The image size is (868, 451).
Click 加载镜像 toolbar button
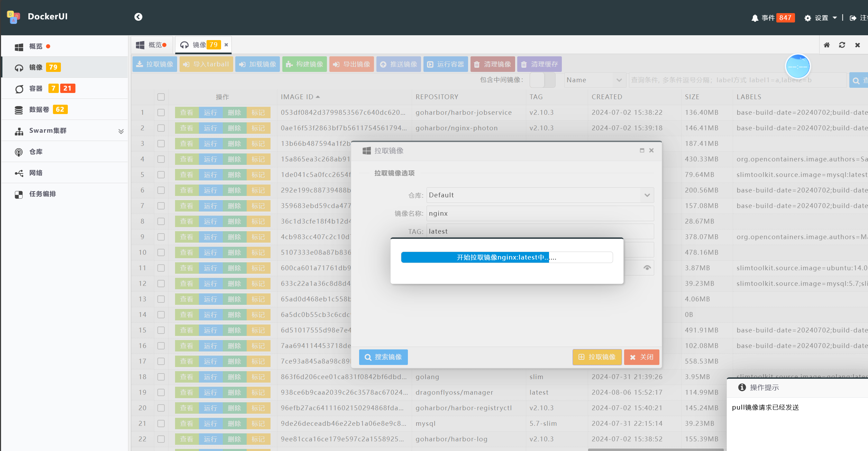257,64
